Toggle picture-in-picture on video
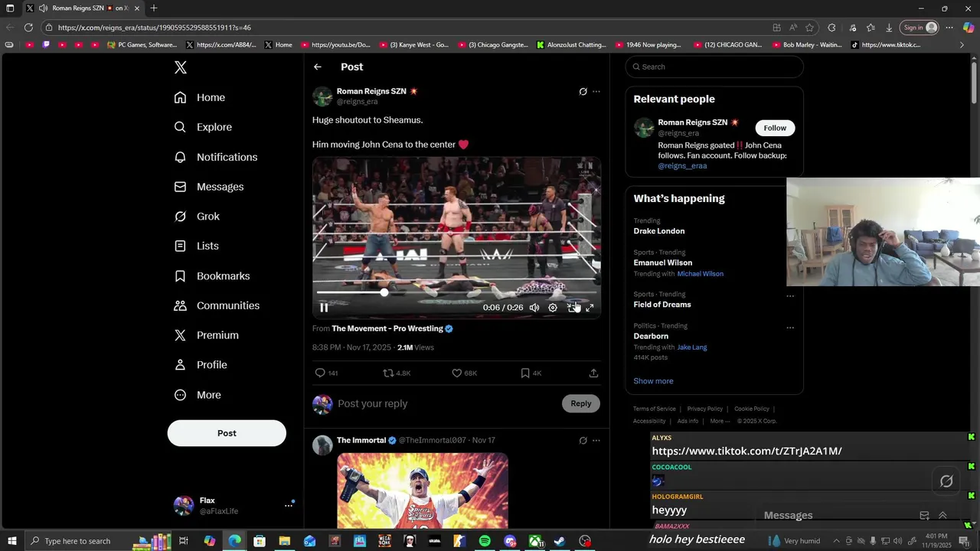 571,308
